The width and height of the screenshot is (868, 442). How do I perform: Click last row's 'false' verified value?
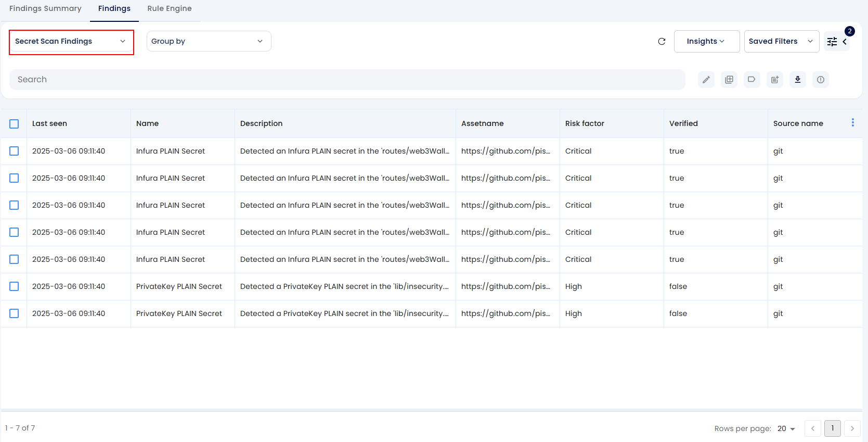[x=678, y=313]
